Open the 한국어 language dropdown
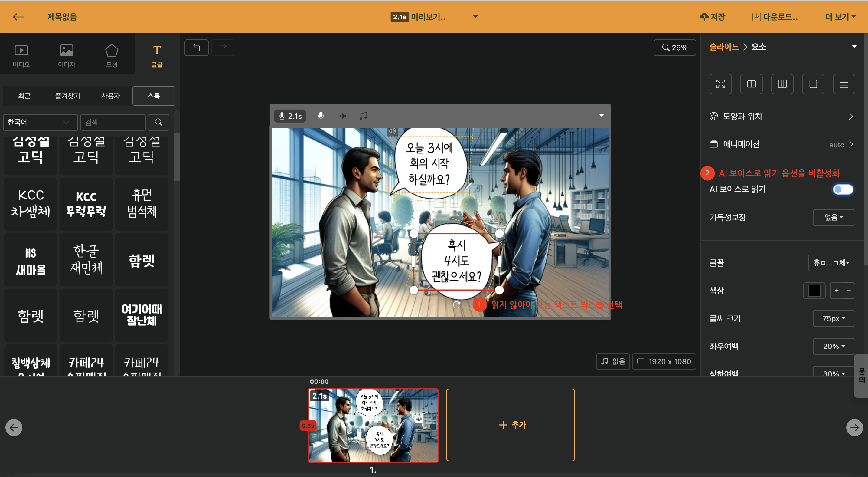Screen dimensions: 868x477 click(40, 122)
